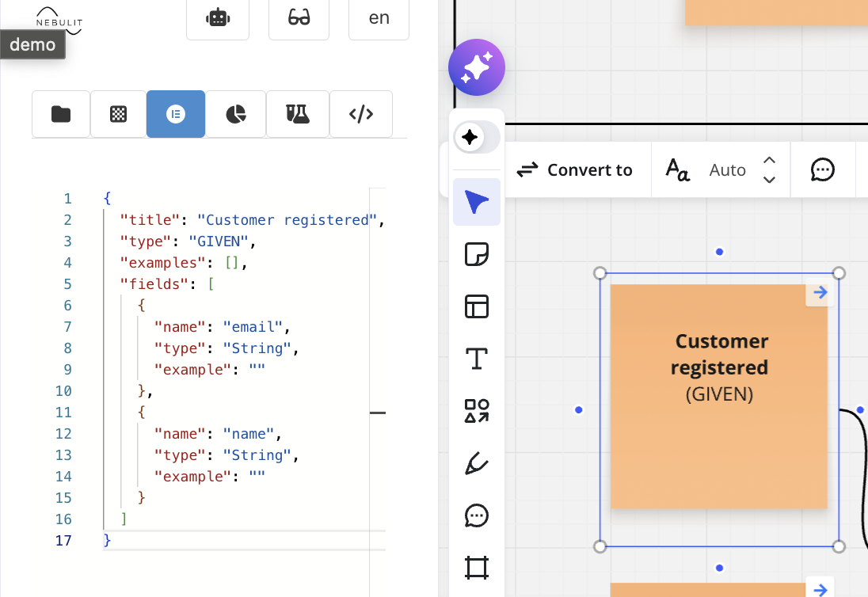The width and height of the screenshot is (868, 597).
Task: Click the glasses icon button
Action: [299, 17]
